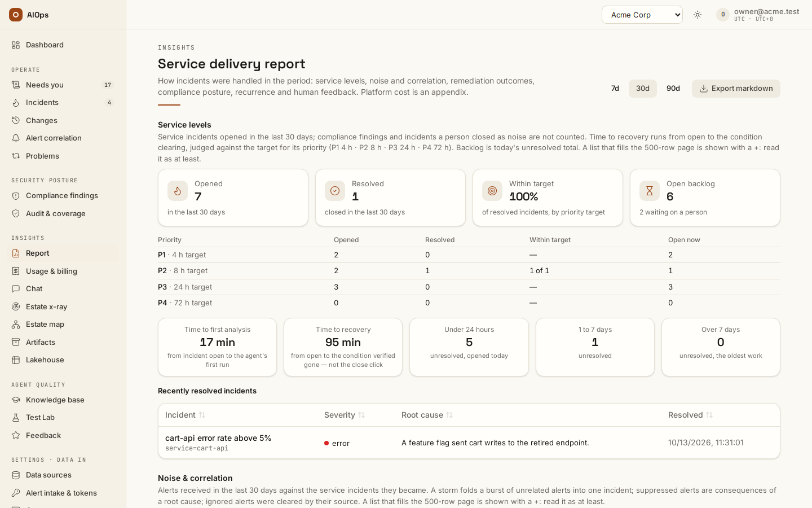Click the Open backlog hourglass icon
The height and width of the screenshot is (508, 812).
coord(650,191)
